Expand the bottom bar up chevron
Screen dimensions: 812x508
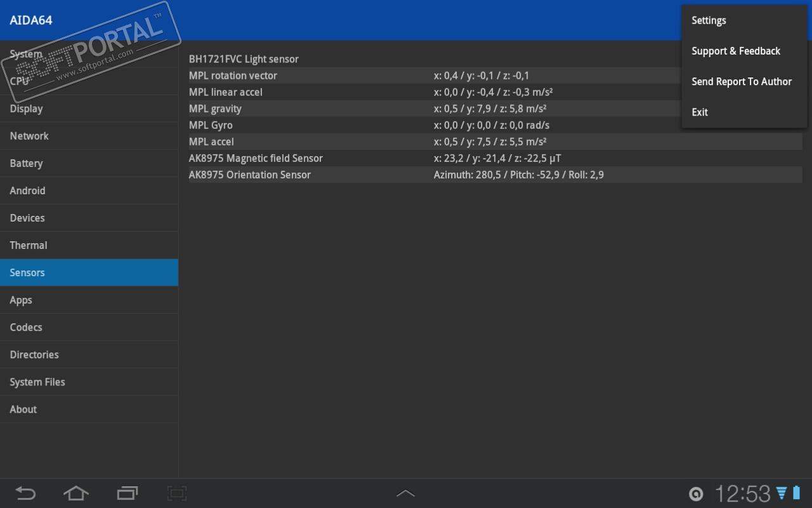pos(405,493)
